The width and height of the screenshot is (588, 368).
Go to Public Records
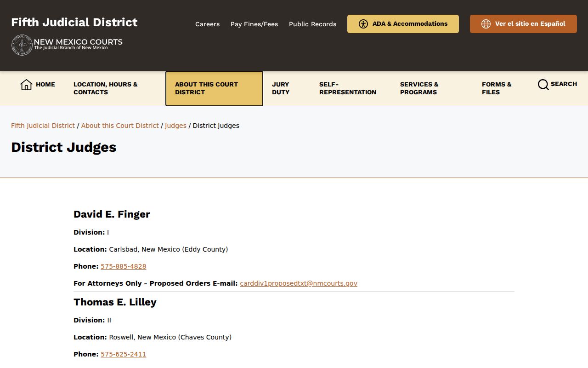click(x=312, y=24)
